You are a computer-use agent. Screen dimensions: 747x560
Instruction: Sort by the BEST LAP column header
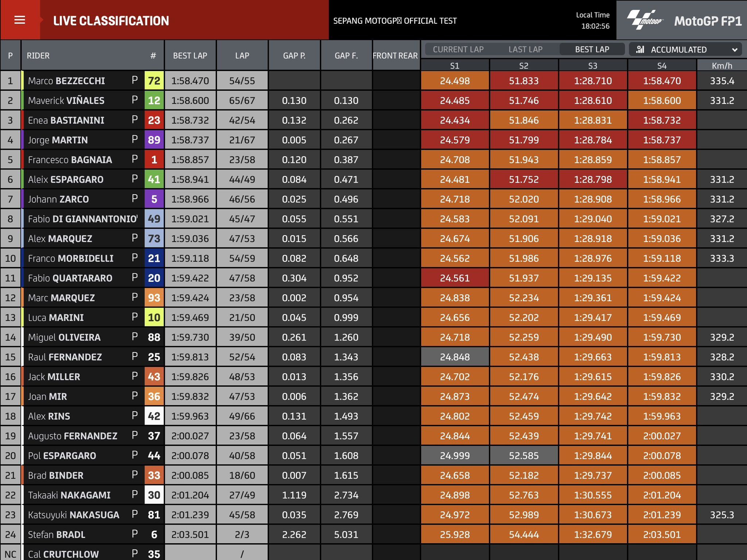(x=190, y=56)
